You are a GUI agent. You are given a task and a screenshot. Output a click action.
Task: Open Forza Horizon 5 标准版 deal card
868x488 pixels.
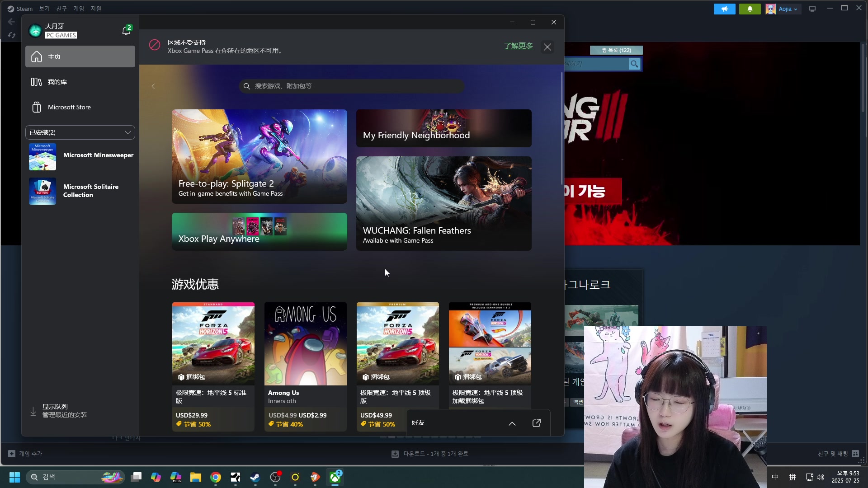coord(213,366)
